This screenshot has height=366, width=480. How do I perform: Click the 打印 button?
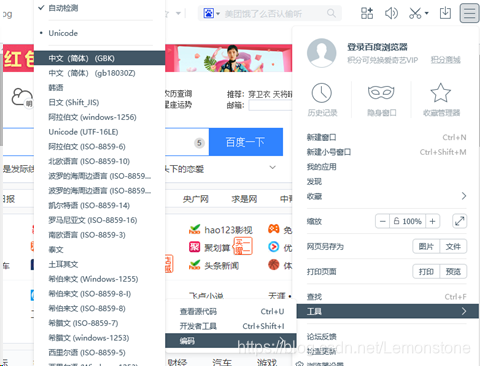[426, 272]
